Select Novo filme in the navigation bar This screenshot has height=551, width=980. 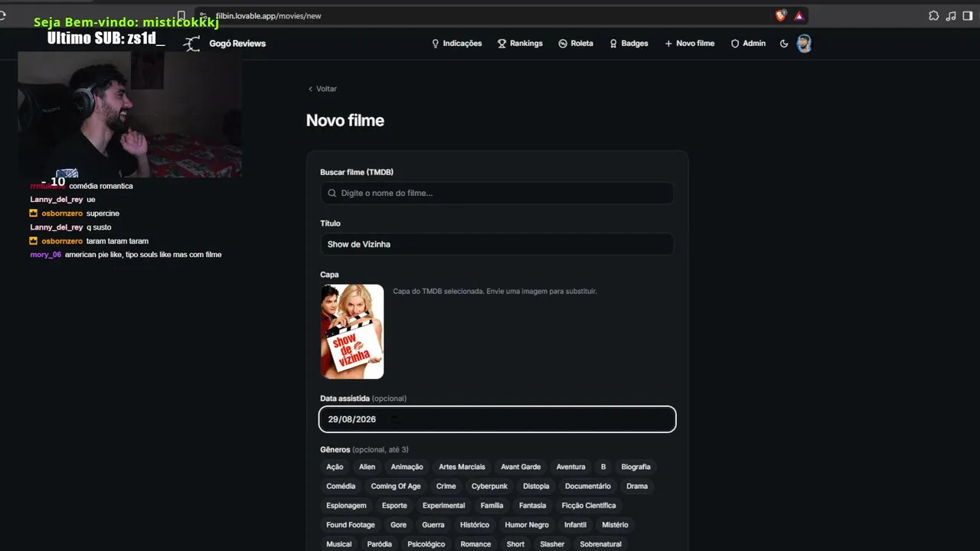tap(689, 44)
